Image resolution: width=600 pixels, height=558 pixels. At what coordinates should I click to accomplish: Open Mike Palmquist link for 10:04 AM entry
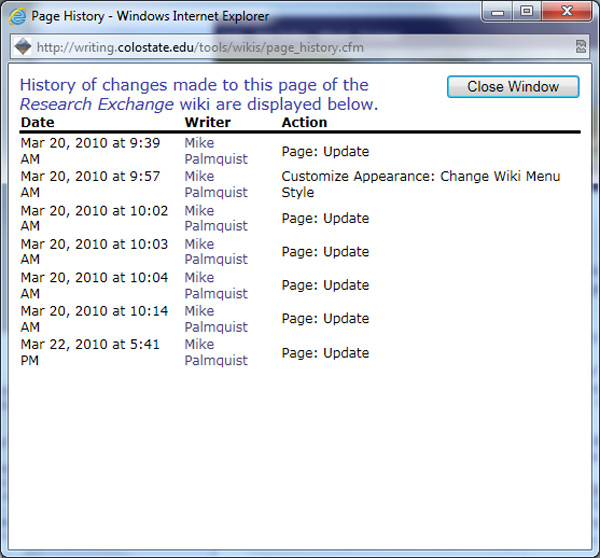[x=216, y=285]
